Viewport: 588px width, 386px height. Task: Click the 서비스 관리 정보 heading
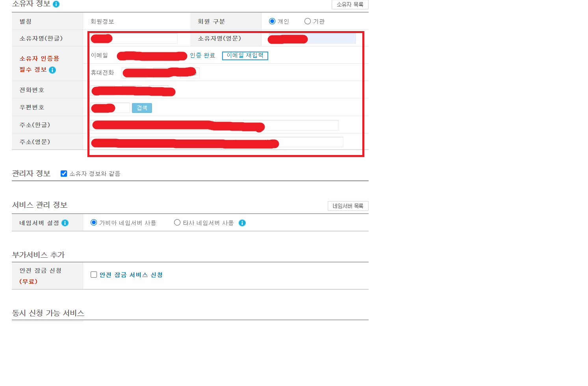point(40,205)
